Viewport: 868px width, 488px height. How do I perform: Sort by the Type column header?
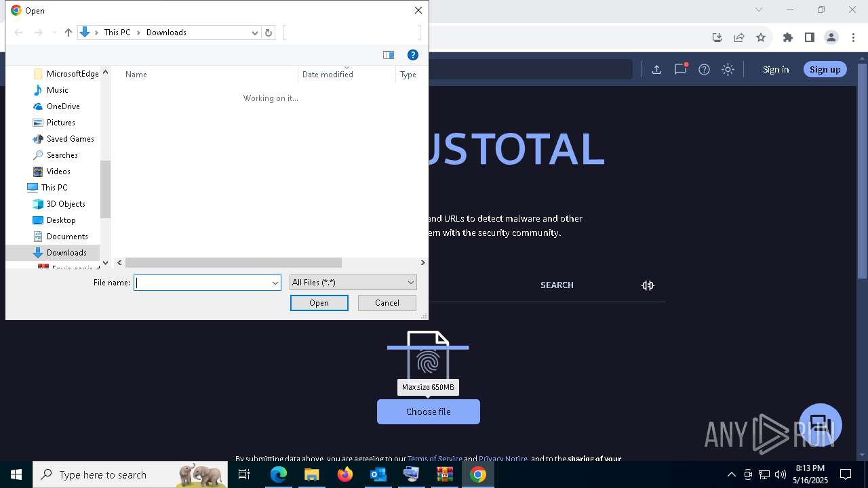(408, 75)
